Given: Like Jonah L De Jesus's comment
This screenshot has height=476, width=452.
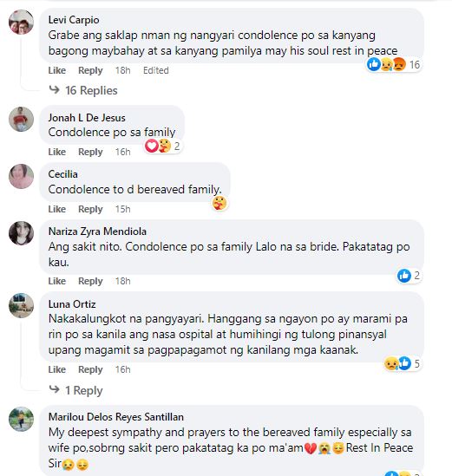Looking at the screenshot, I should coord(56,152).
